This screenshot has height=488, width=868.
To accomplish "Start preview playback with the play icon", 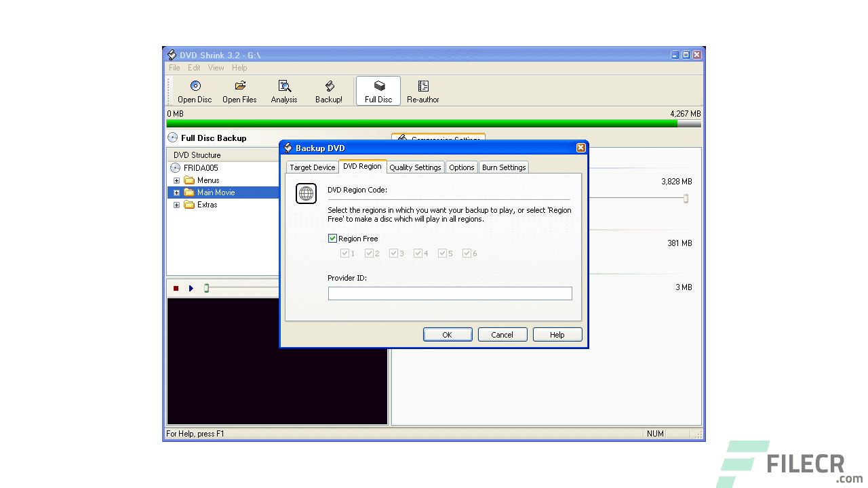I will pos(191,287).
